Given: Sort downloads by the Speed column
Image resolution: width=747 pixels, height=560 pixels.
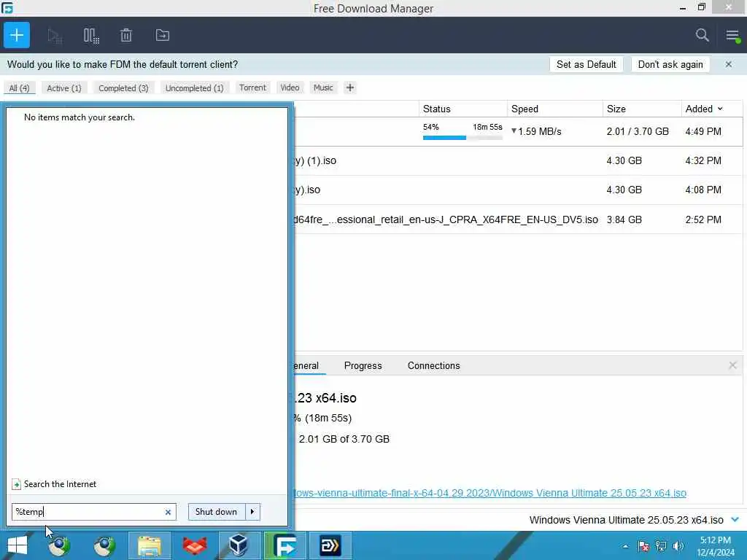Looking at the screenshot, I should click(555, 109).
